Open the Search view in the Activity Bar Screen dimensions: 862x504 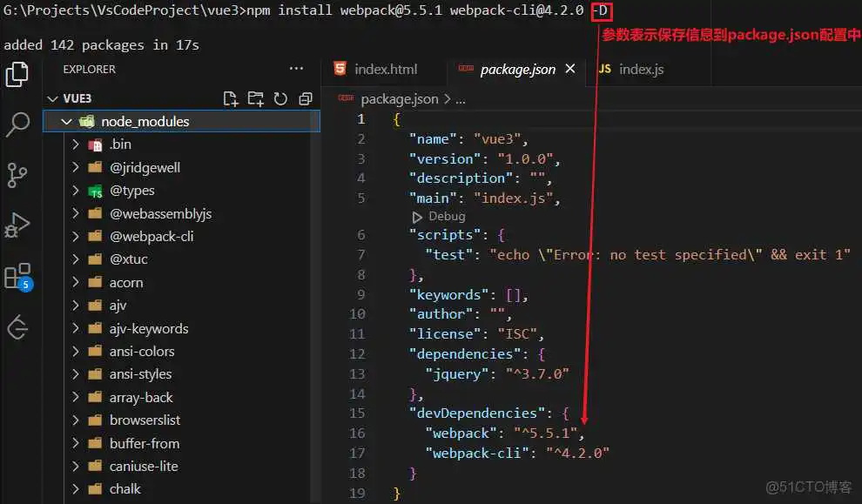click(17, 124)
